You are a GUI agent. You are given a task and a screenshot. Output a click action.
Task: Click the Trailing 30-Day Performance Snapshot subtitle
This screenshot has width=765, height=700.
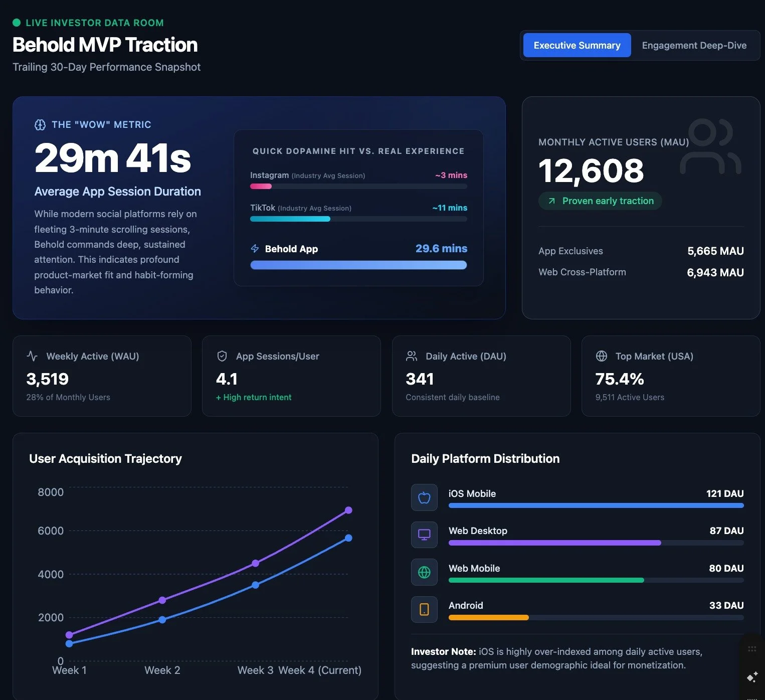(x=106, y=67)
